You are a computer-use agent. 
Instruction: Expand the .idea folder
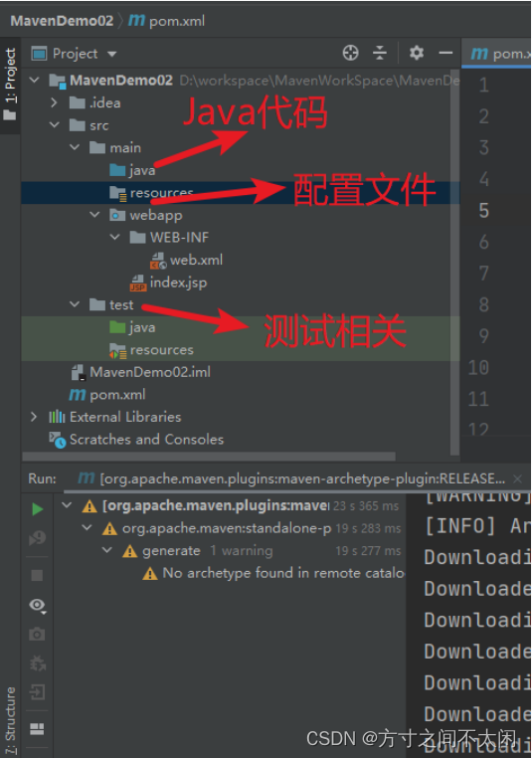tap(54, 102)
